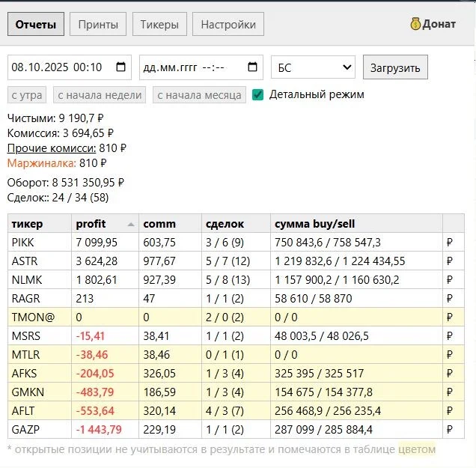Click the deals cell '5 / 8 (13)'

coord(228,280)
